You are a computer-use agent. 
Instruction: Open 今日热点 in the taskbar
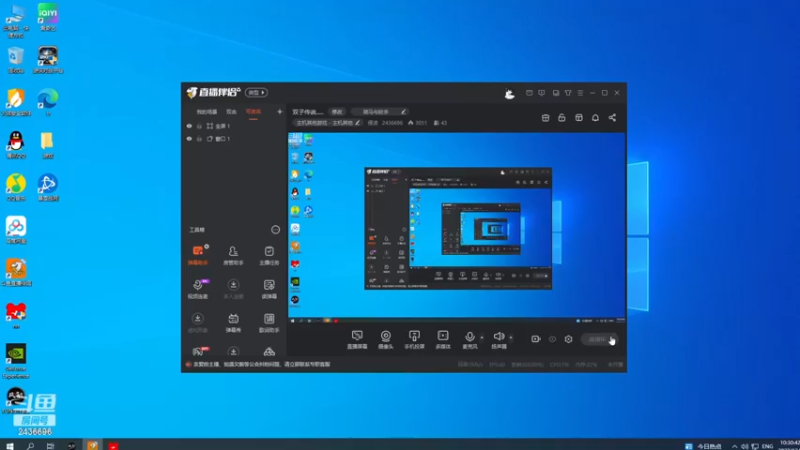click(704, 446)
